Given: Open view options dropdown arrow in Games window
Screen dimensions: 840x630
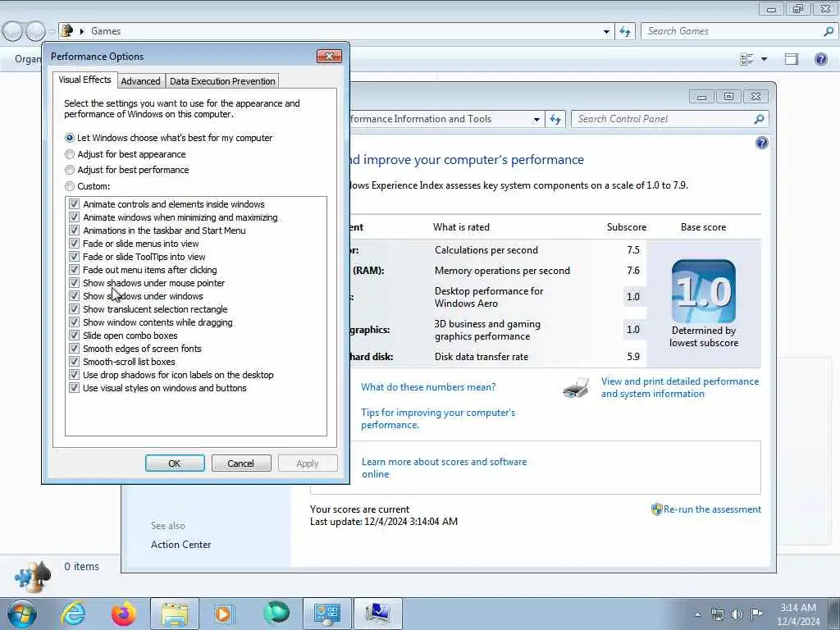Looking at the screenshot, I should pyautogui.click(x=764, y=59).
